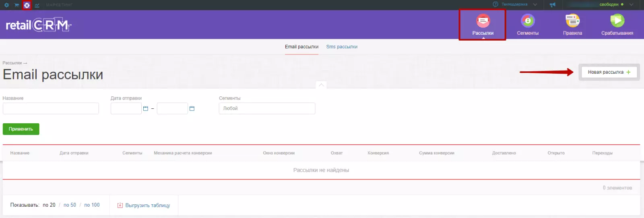Image resolution: width=644 pixels, height=218 pixels.
Task: Open the Рассылки section
Action: 483,25
